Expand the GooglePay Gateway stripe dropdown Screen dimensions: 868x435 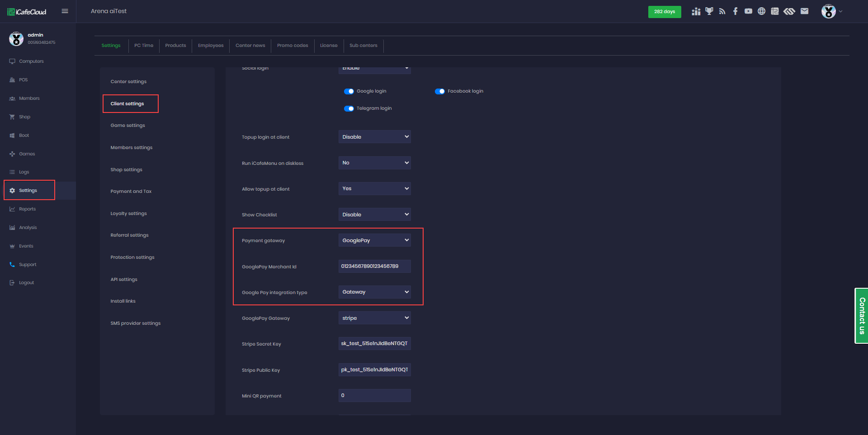[374, 318]
